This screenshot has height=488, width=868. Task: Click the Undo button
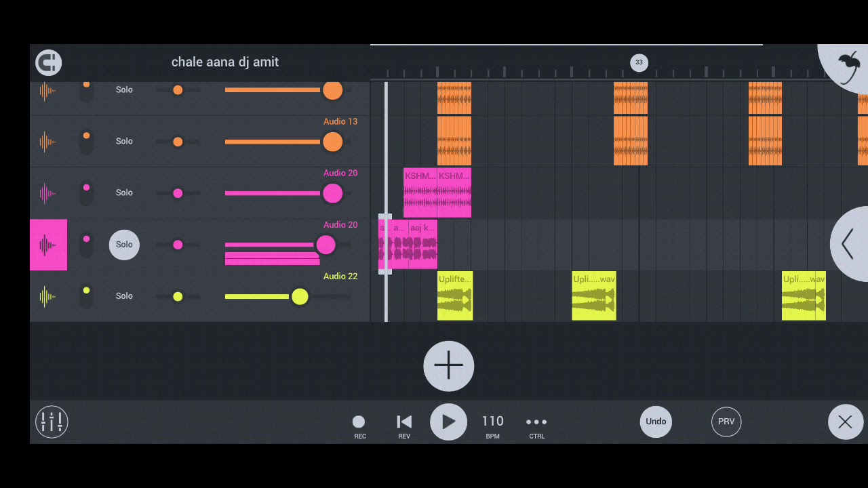[656, 422]
